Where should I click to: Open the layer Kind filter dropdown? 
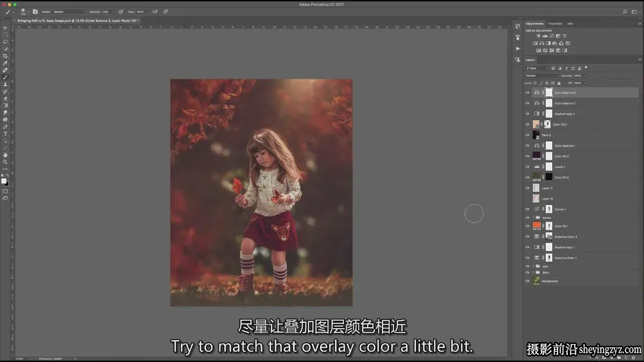click(x=537, y=68)
